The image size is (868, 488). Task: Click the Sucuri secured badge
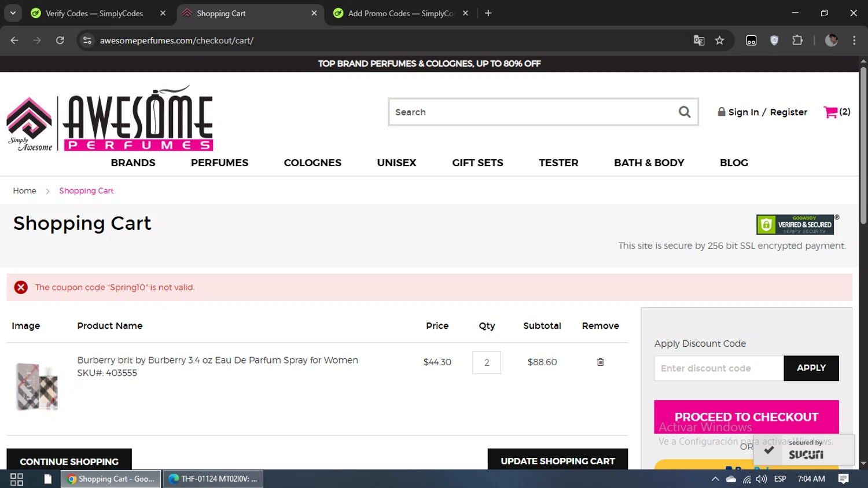pyautogui.click(x=804, y=450)
